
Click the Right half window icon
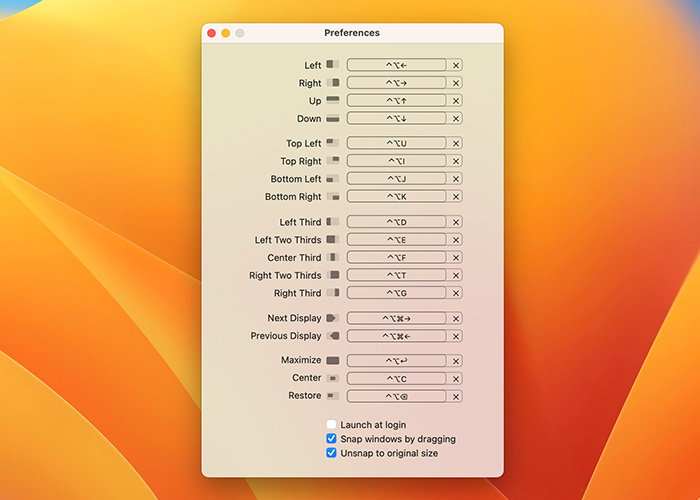pyautogui.click(x=333, y=83)
